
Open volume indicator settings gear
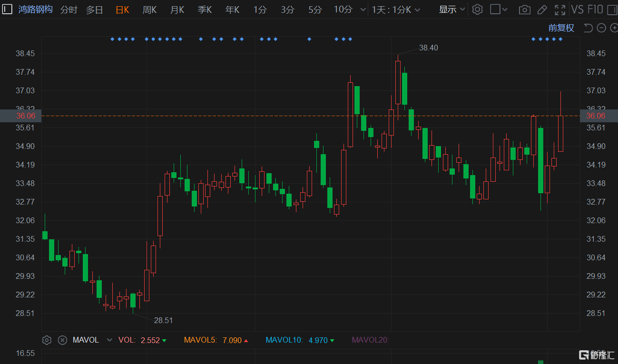[x=47, y=340]
